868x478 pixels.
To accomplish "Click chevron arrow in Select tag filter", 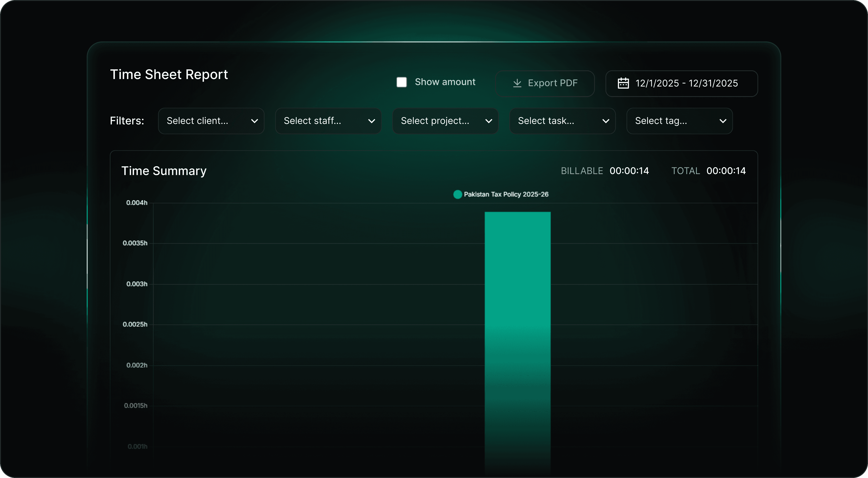I will (x=723, y=121).
